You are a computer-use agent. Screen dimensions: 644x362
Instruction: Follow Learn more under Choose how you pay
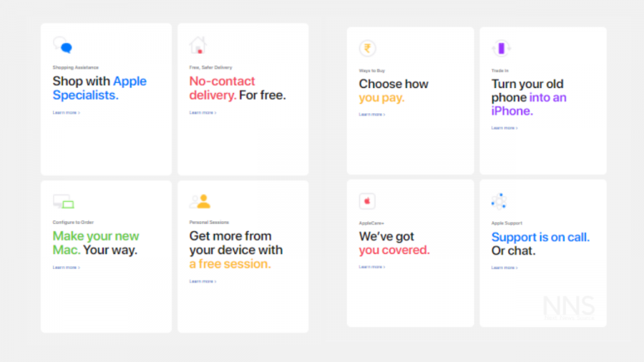coord(372,115)
